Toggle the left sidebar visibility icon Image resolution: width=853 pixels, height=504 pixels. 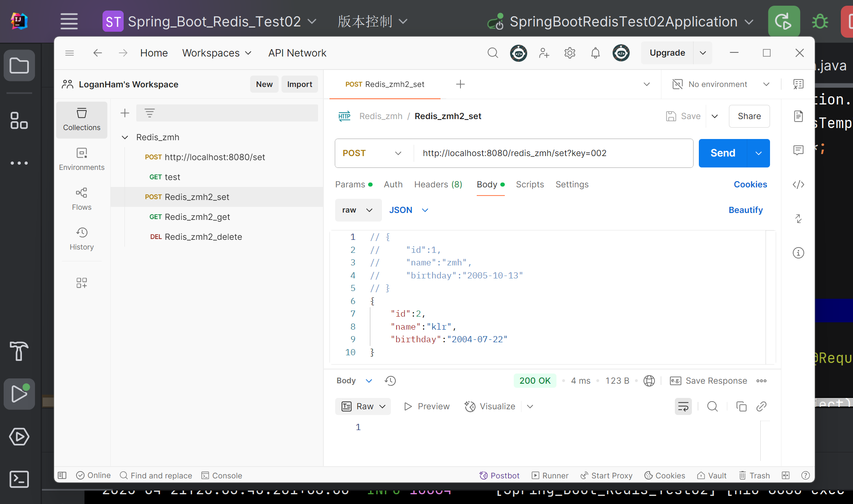coord(62,476)
